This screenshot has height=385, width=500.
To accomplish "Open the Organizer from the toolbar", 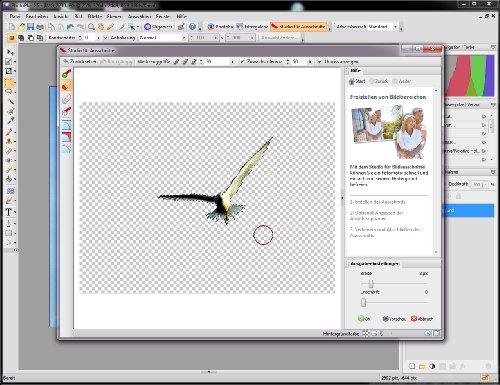I will click(x=158, y=27).
